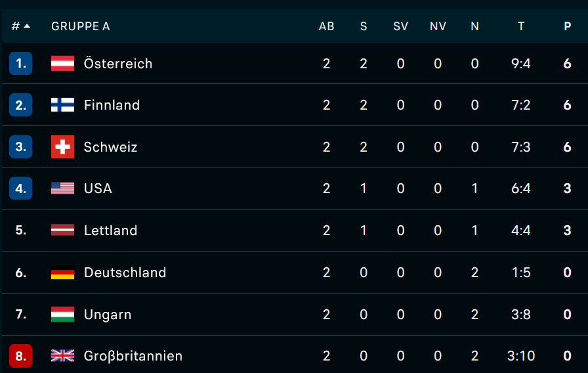The width and height of the screenshot is (588, 373).
Task: Click the Hungary flag icon
Action: click(x=62, y=314)
